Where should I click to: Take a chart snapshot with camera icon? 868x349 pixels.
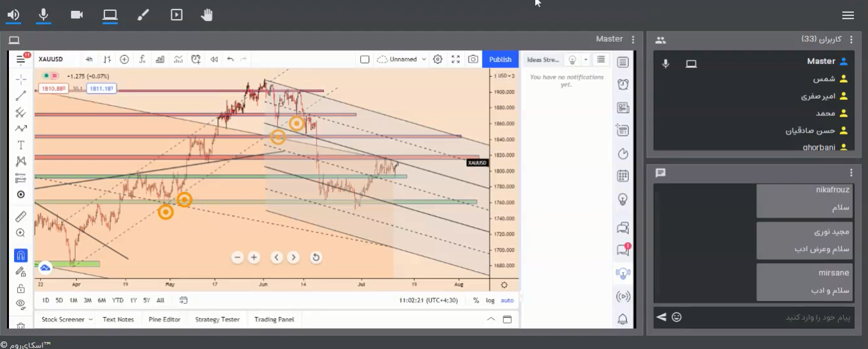473,60
